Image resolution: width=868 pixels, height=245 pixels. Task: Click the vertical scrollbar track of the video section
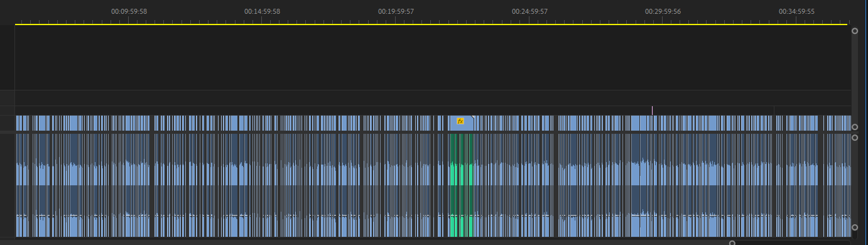tap(854, 79)
